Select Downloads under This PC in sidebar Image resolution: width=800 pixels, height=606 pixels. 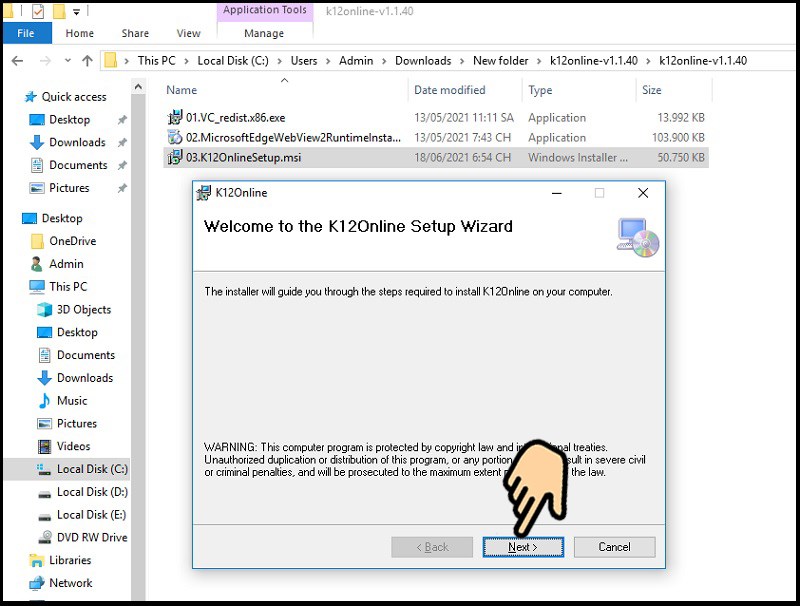[x=85, y=378]
